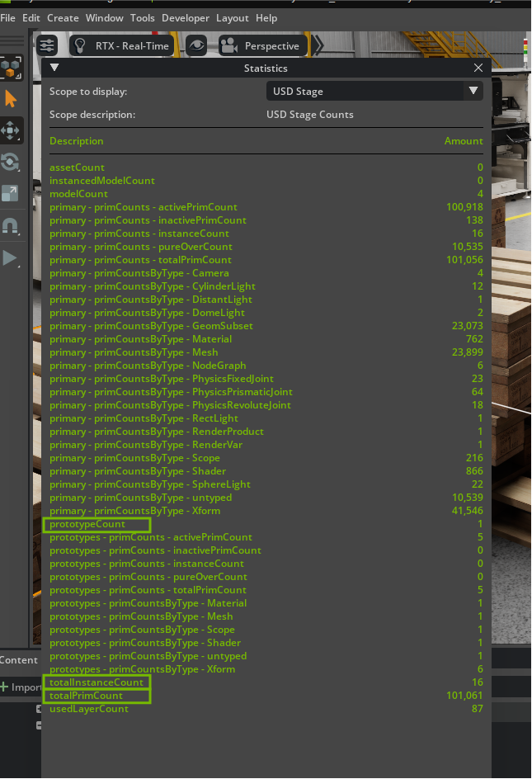The image size is (532, 779).
Task: Expand the viewport toolbar chevron
Action: click(318, 45)
